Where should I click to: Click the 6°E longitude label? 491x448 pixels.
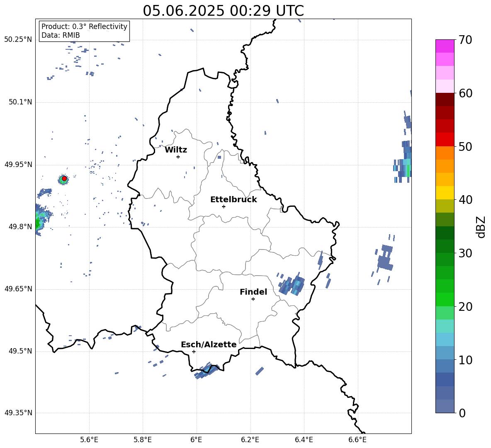(x=196, y=440)
